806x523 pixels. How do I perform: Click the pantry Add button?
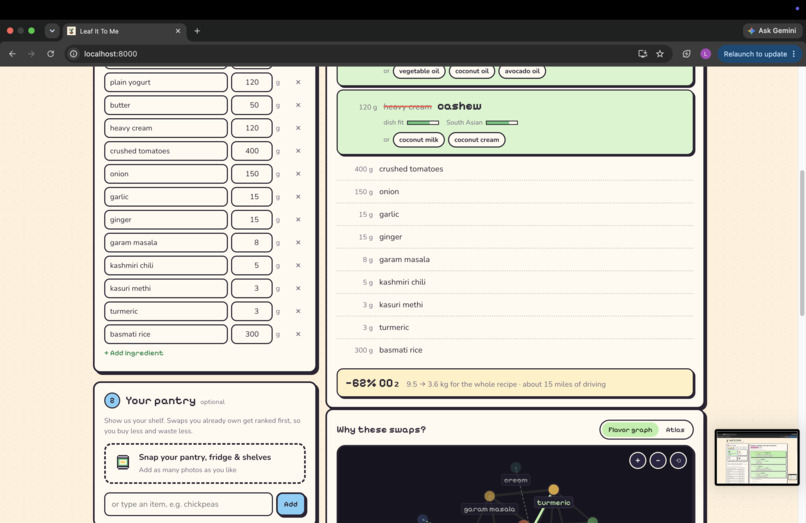coord(290,504)
